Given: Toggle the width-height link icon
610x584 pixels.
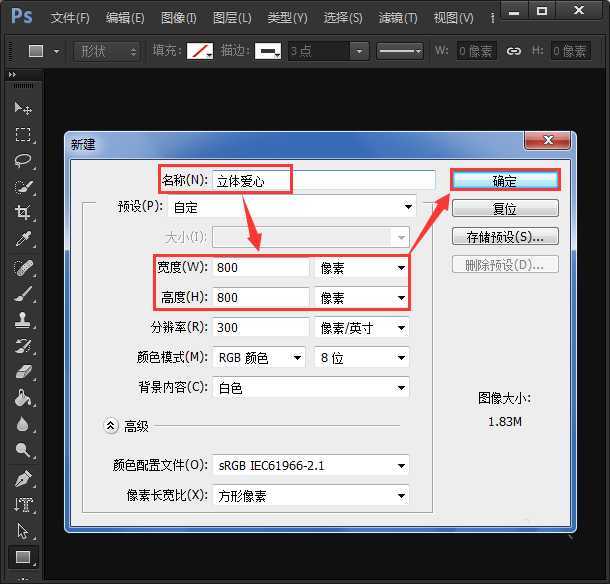Looking at the screenshot, I should click(514, 51).
